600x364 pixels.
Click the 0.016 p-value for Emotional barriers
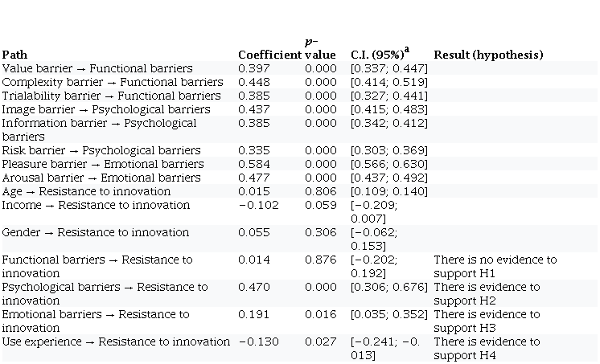pyautogui.click(x=321, y=314)
